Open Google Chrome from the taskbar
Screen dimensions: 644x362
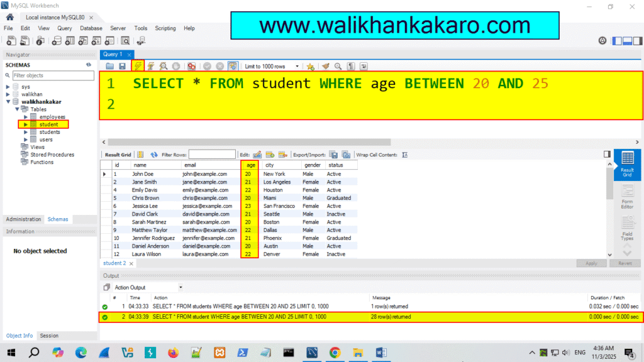click(335, 353)
